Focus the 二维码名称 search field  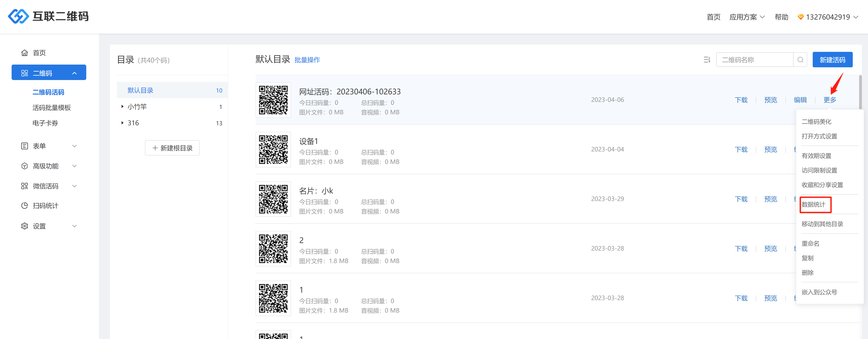click(754, 60)
